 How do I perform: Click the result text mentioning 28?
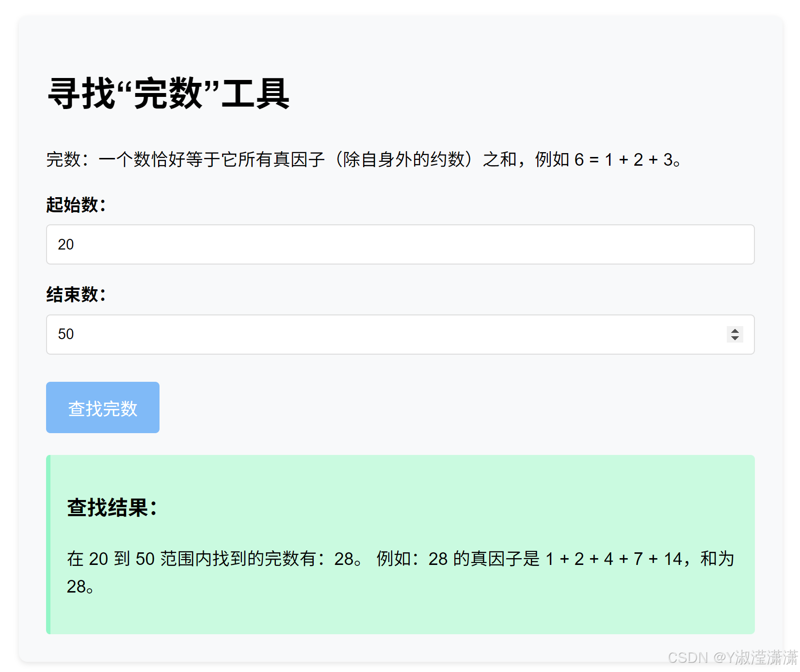click(x=400, y=572)
